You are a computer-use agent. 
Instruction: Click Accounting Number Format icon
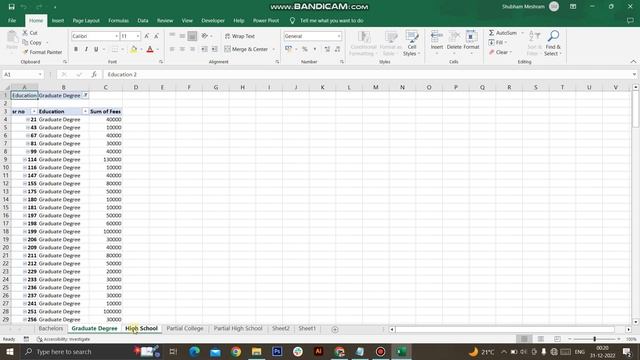point(289,49)
